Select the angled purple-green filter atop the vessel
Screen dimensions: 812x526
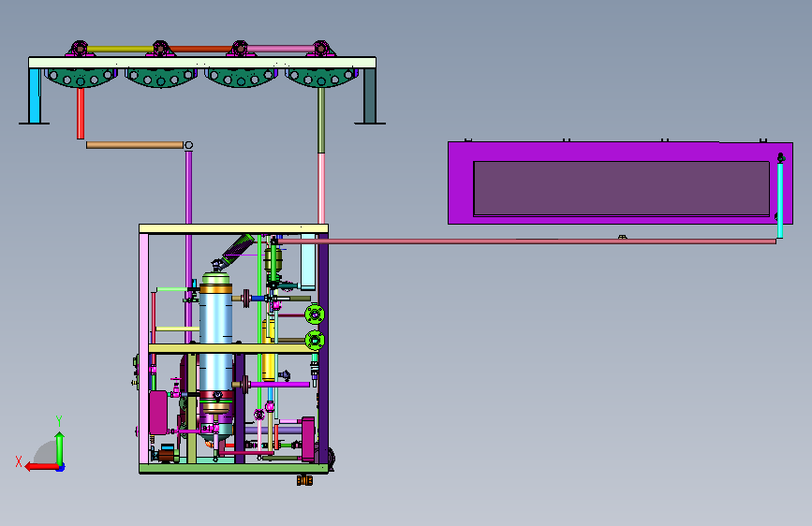point(237,248)
